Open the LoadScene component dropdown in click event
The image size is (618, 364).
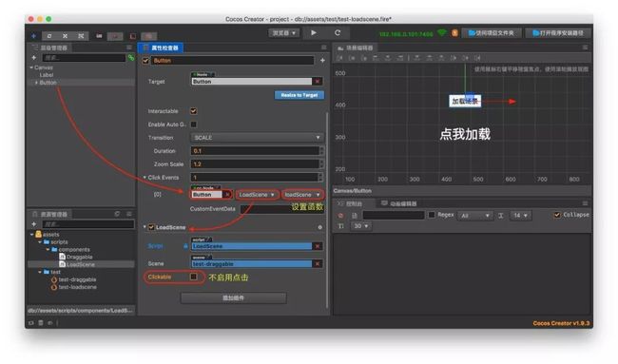point(257,195)
